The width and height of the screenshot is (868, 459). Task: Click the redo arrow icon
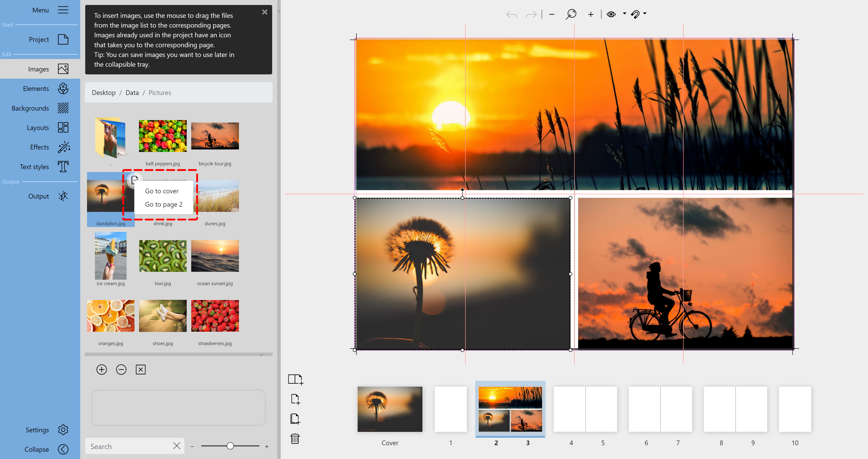531,14
